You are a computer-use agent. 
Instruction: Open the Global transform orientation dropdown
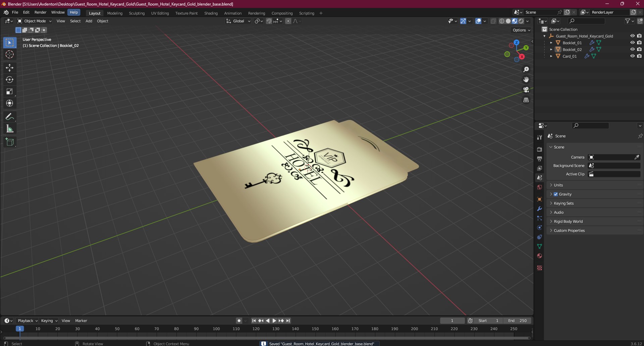tap(238, 21)
